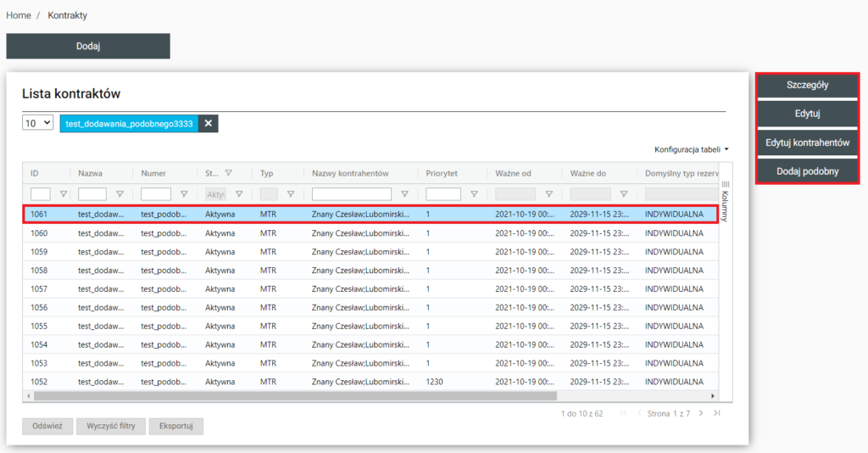This screenshot has width=868, height=453.
Task: Click filter funnel next to Priorytet input
Action: pyautogui.click(x=474, y=194)
